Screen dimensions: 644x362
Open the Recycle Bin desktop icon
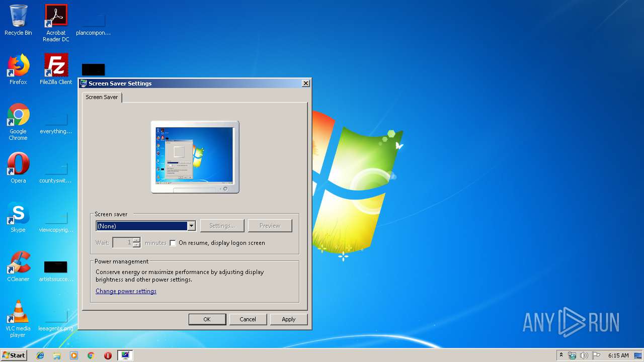18,20
